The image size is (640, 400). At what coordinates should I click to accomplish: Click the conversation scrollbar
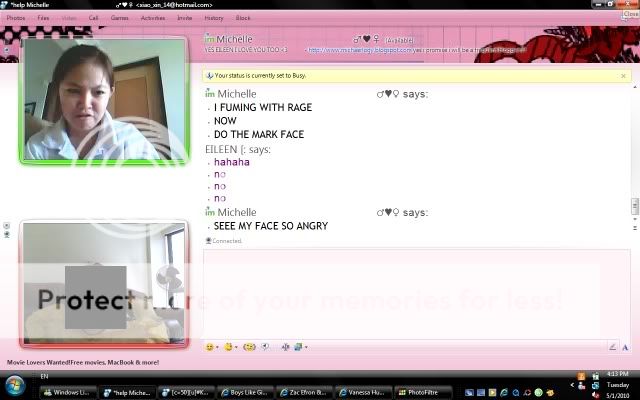[634, 205]
